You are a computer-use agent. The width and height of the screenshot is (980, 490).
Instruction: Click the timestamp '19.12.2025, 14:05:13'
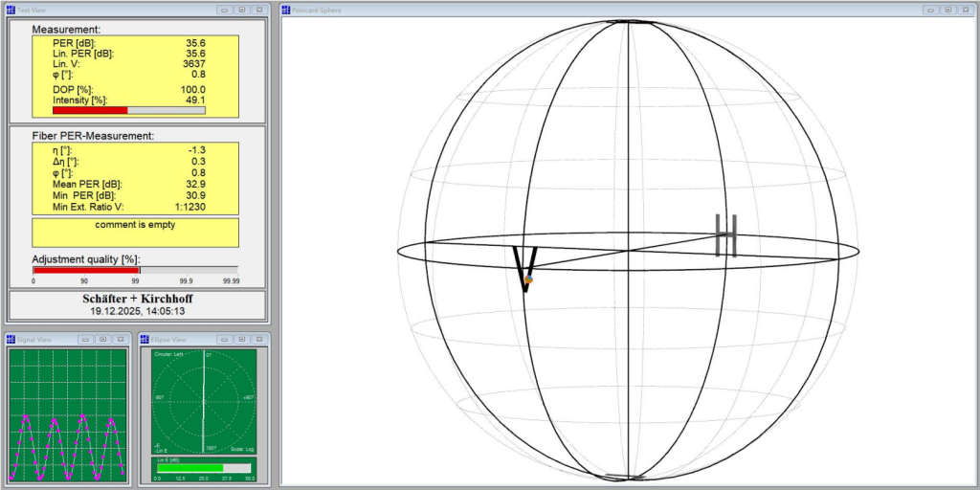point(138,311)
